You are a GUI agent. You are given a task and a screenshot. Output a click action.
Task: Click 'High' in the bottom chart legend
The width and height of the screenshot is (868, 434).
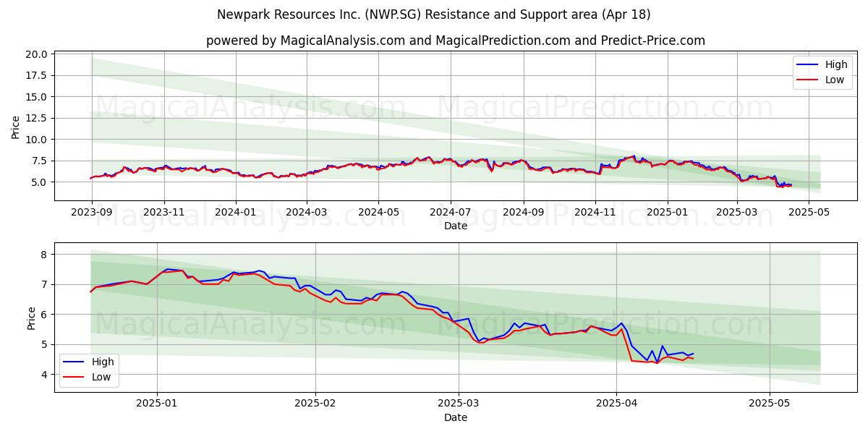coord(103,362)
